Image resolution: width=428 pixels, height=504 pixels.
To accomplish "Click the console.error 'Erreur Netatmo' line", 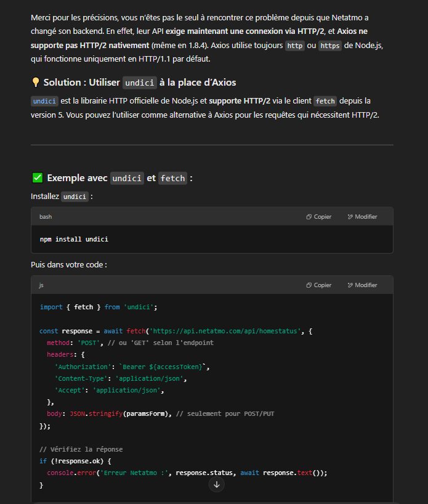I will [187, 473].
